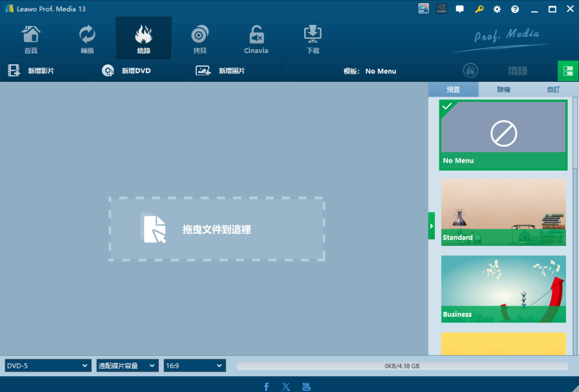This screenshot has width=579, height=392.
Task: Select the yellow template at list bottom
Action: pos(503,343)
